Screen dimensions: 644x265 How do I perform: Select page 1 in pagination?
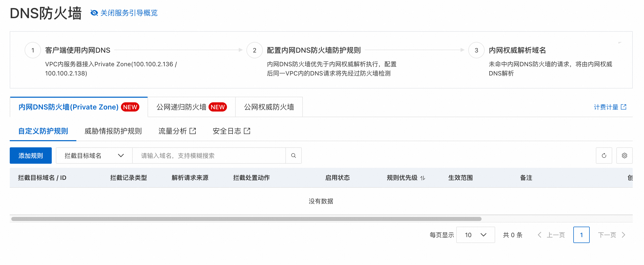coord(581,235)
